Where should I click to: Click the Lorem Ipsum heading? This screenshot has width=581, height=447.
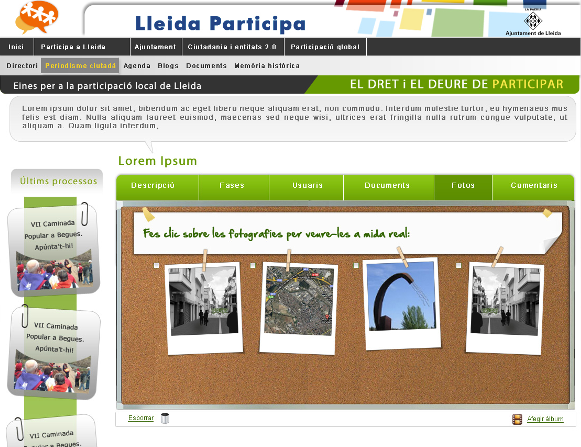157,161
